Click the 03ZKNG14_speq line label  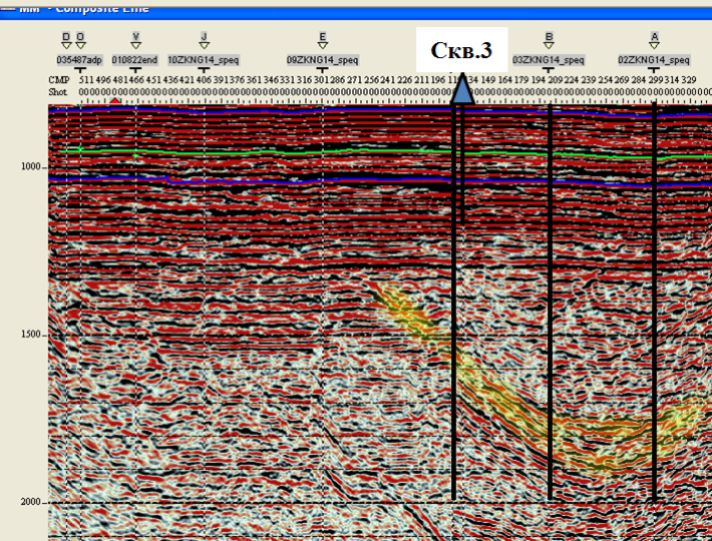point(549,60)
